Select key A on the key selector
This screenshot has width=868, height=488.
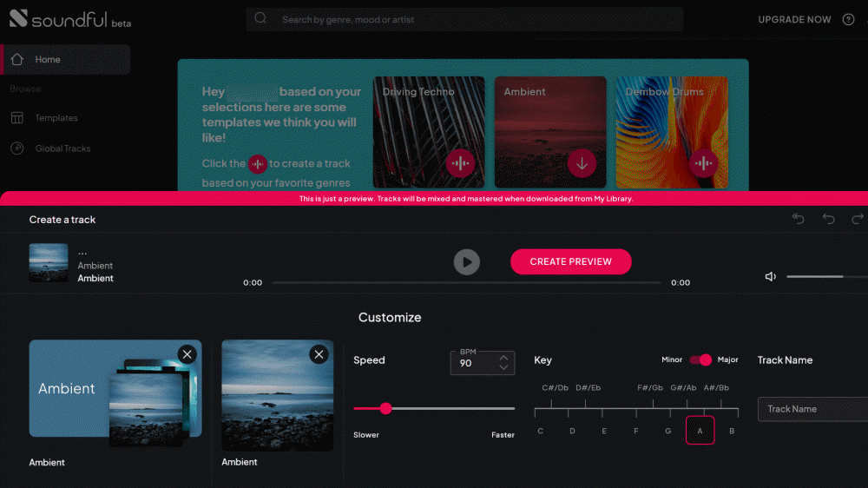tap(700, 430)
